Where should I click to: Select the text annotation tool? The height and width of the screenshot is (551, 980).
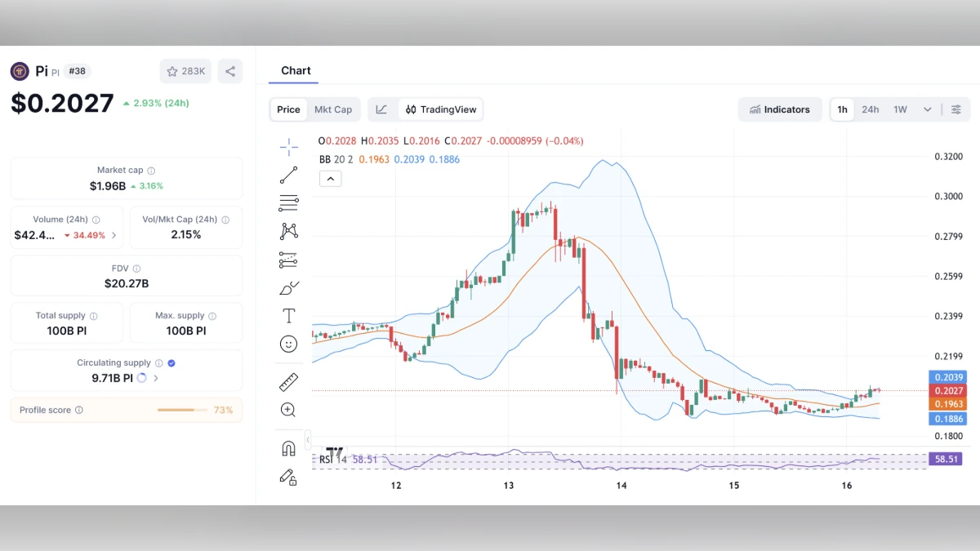coord(288,315)
